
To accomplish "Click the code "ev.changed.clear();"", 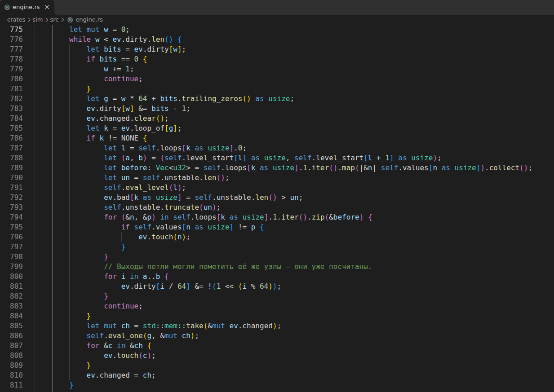I will click(128, 118).
